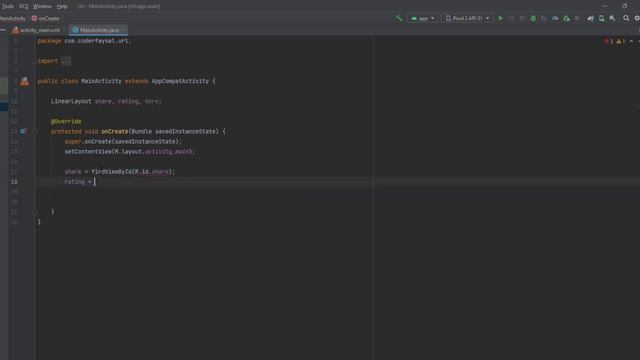The height and width of the screenshot is (360, 640).
Task: Click the AppCompatActivity class name in code
Action: point(180,81)
